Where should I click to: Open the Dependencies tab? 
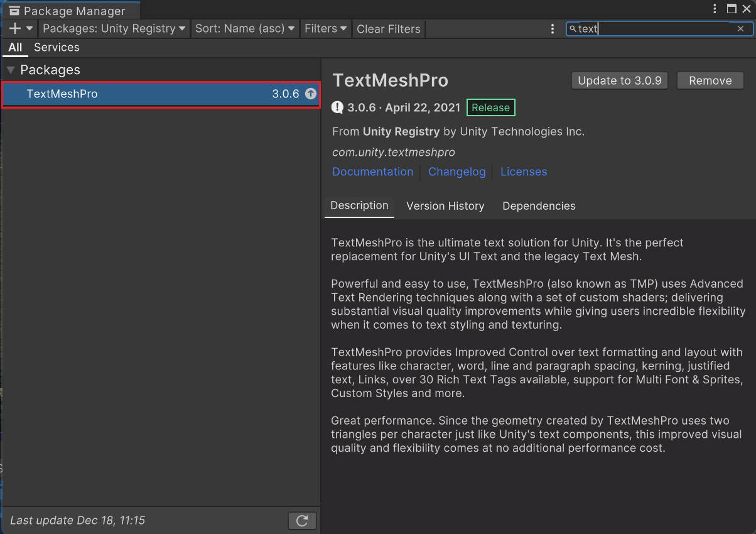click(539, 206)
